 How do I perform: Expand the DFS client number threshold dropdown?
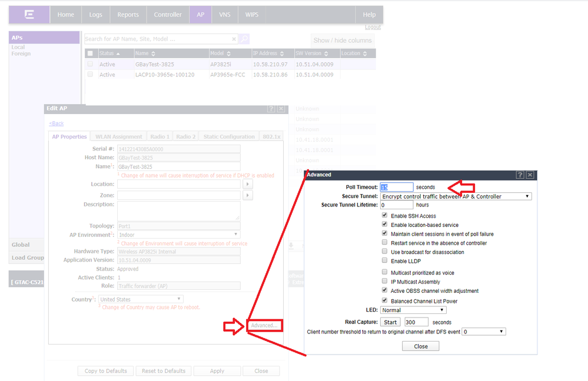[483, 332]
